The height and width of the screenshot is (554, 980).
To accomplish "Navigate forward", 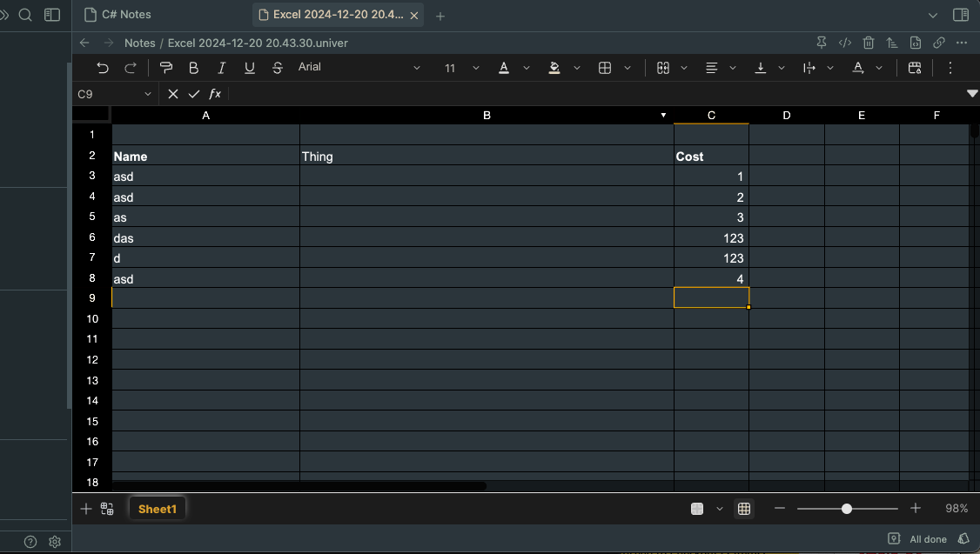I will coord(108,43).
